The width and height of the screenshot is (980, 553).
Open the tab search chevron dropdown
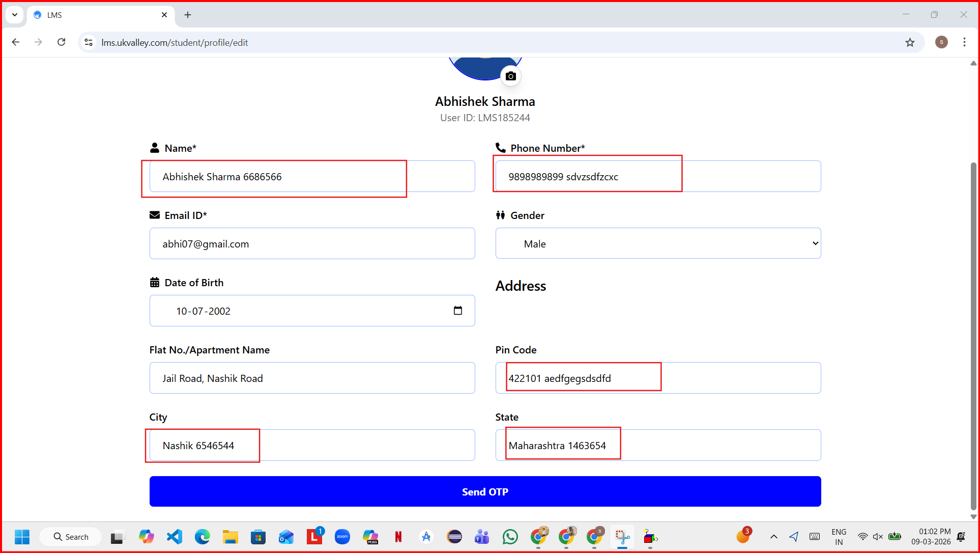click(x=15, y=15)
